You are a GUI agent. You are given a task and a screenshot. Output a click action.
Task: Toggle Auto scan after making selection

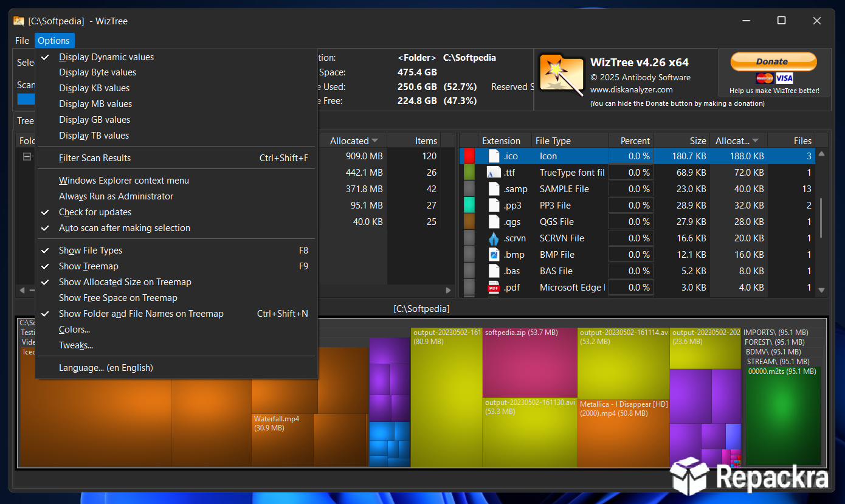[x=176, y=228]
